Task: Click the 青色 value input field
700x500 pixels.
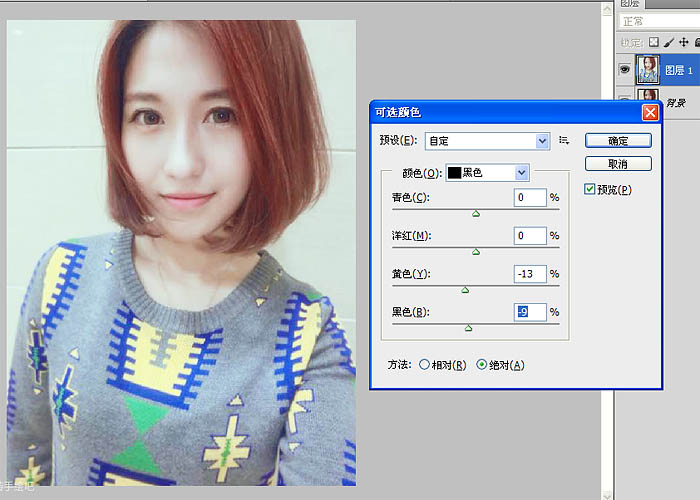Action: [530, 198]
